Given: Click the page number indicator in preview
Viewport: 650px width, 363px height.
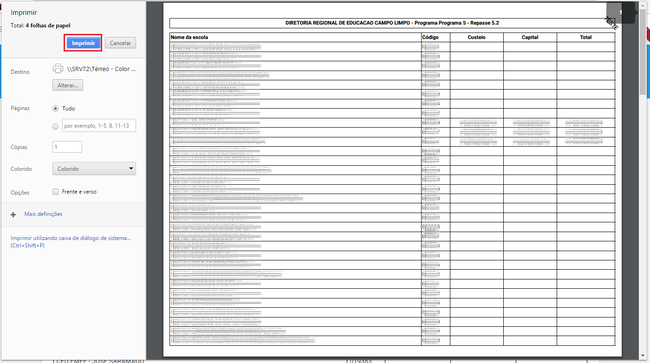Looking at the screenshot, I should tap(621, 12).
